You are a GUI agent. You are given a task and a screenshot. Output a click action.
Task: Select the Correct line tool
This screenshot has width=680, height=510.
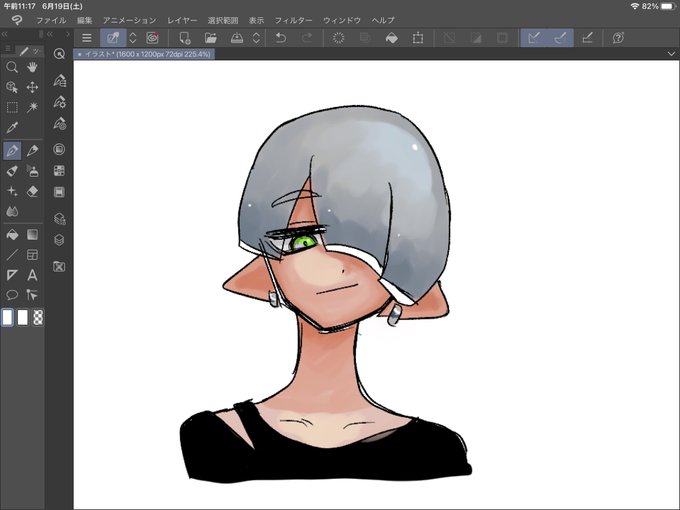pyautogui.click(x=32, y=295)
